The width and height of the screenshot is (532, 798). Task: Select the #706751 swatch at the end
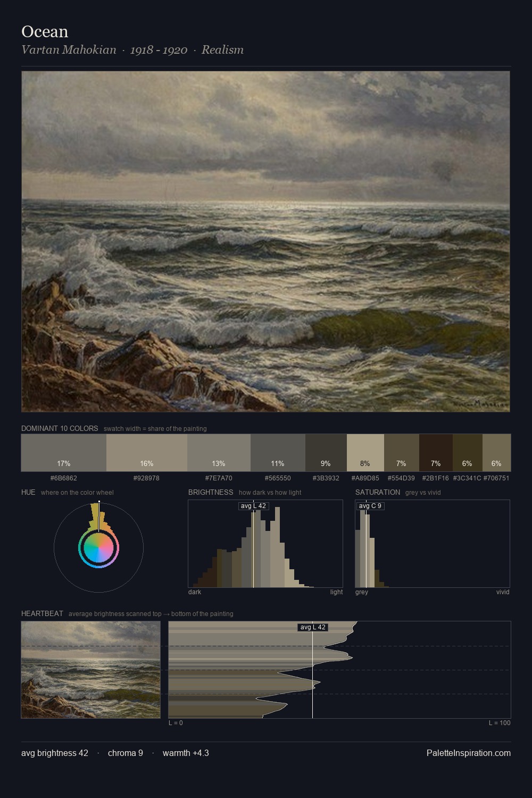click(x=496, y=453)
